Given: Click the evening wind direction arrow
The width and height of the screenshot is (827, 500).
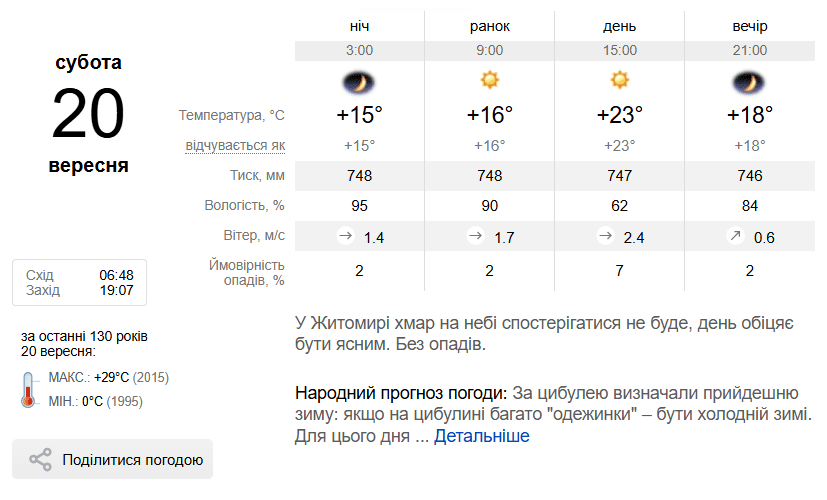Looking at the screenshot, I should [736, 236].
